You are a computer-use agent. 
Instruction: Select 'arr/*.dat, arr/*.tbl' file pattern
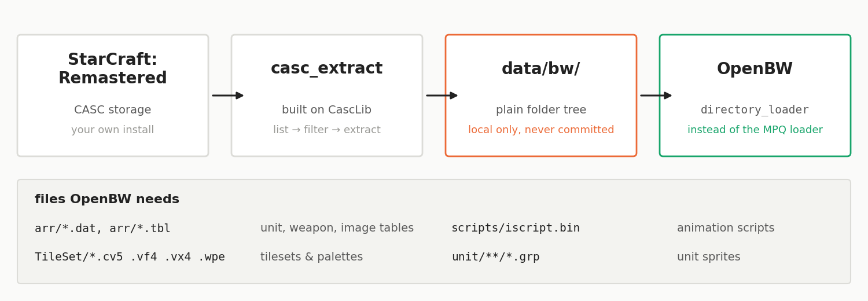tap(102, 229)
